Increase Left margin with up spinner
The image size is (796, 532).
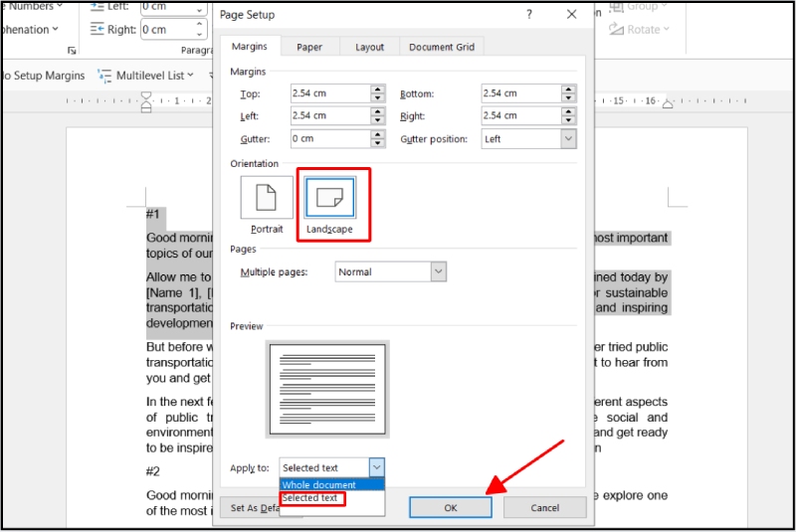click(378, 111)
